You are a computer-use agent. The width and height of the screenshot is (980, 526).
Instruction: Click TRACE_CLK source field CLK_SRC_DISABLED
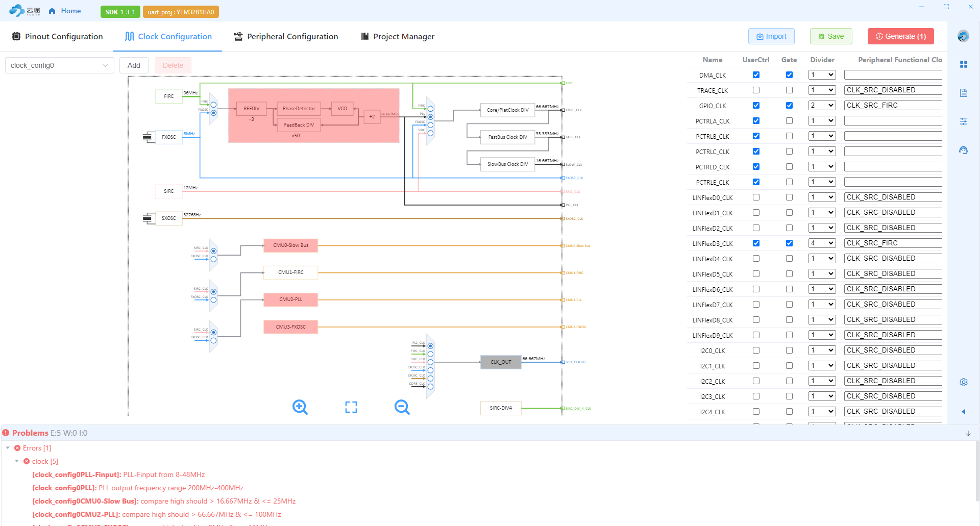(893, 90)
